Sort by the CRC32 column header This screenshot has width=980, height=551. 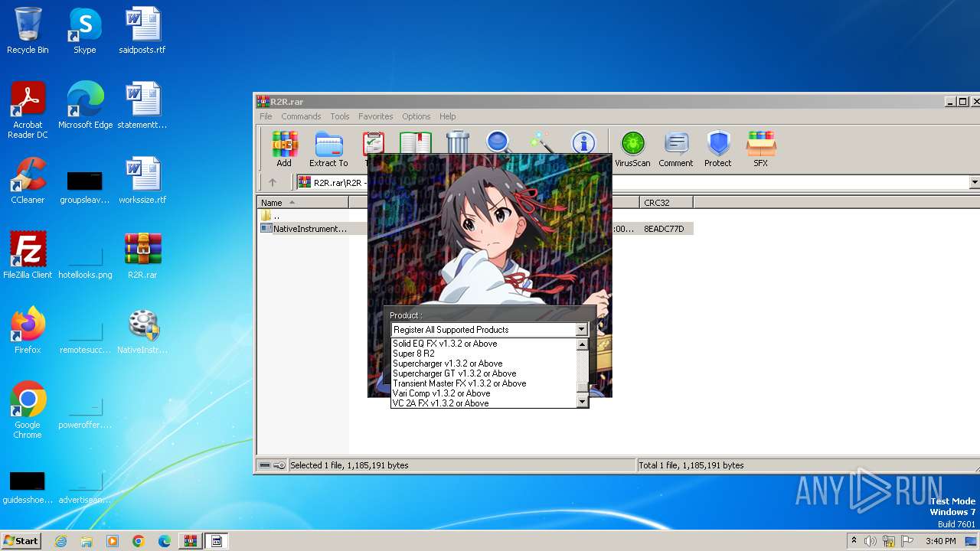[666, 202]
